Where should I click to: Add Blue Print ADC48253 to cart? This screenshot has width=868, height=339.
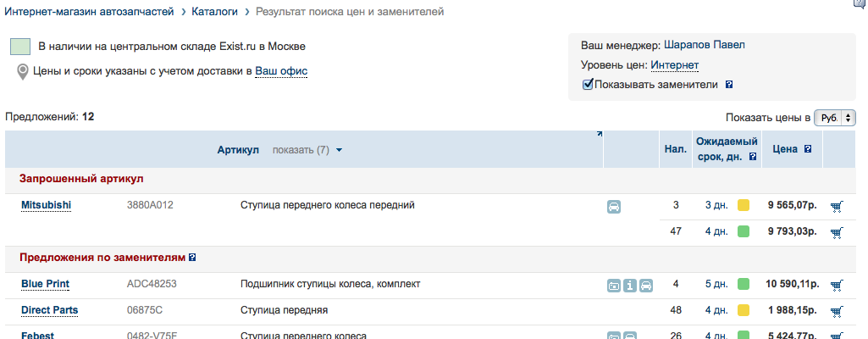pyautogui.click(x=837, y=285)
